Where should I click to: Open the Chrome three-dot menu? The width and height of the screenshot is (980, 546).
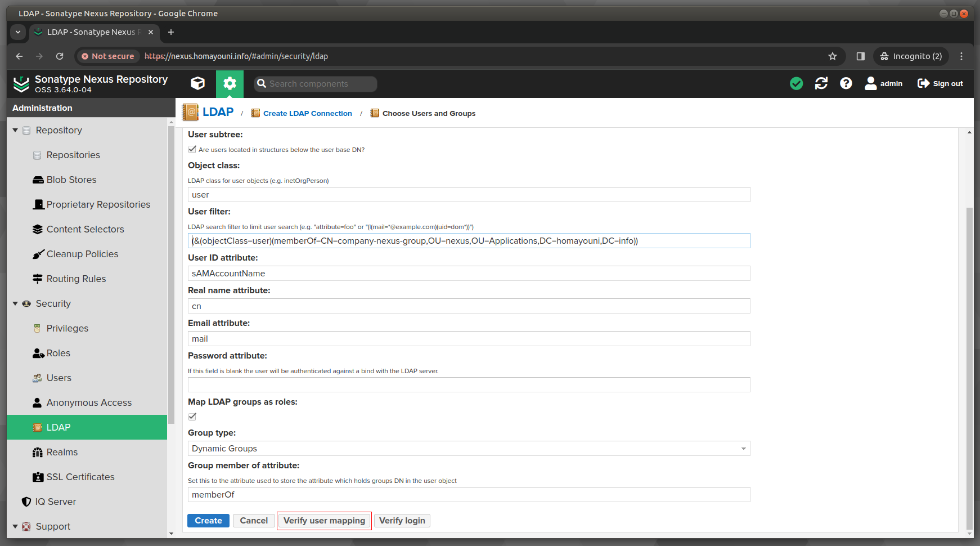point(961,56)
